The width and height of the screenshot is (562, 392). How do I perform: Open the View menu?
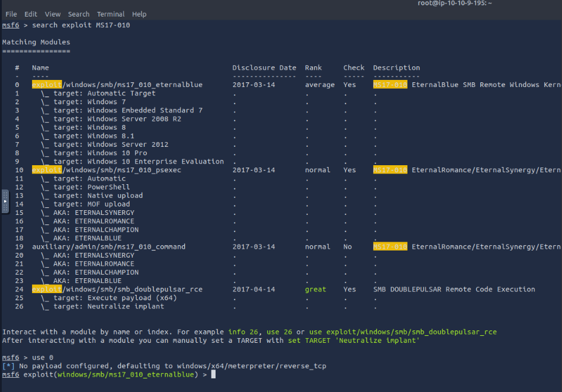pos(53,14)
